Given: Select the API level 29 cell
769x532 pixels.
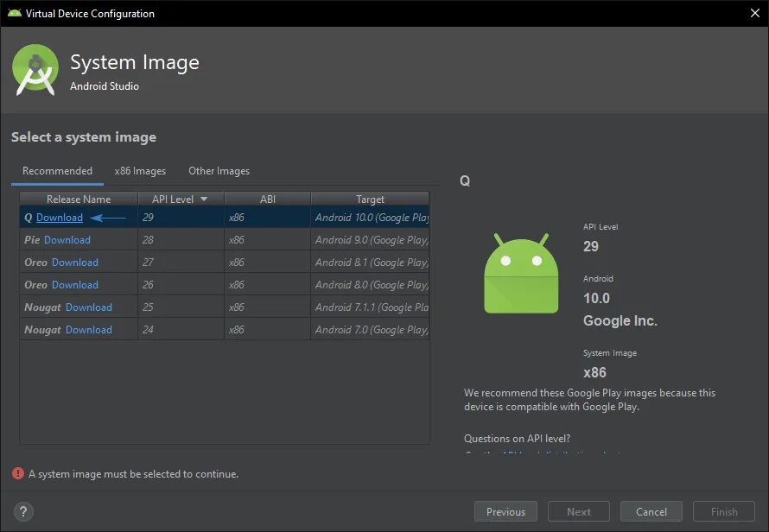Looking at the screenshot, I should [x=181, y=218].
